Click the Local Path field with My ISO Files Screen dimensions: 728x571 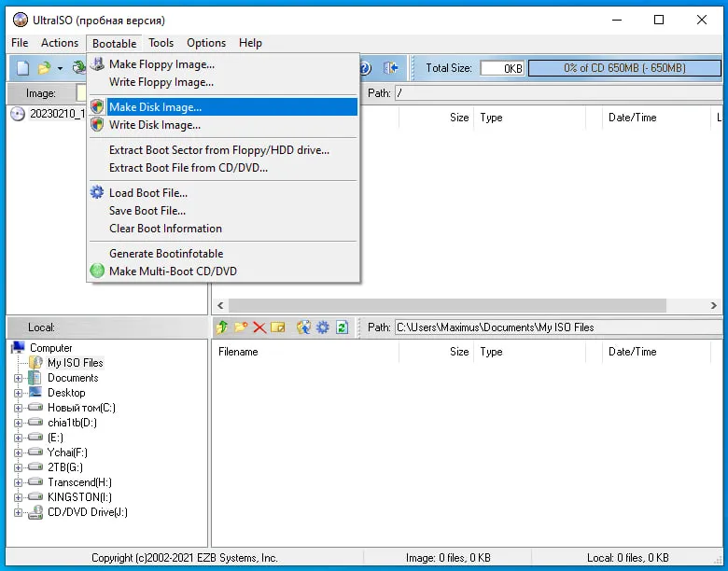tap(558, 327)
